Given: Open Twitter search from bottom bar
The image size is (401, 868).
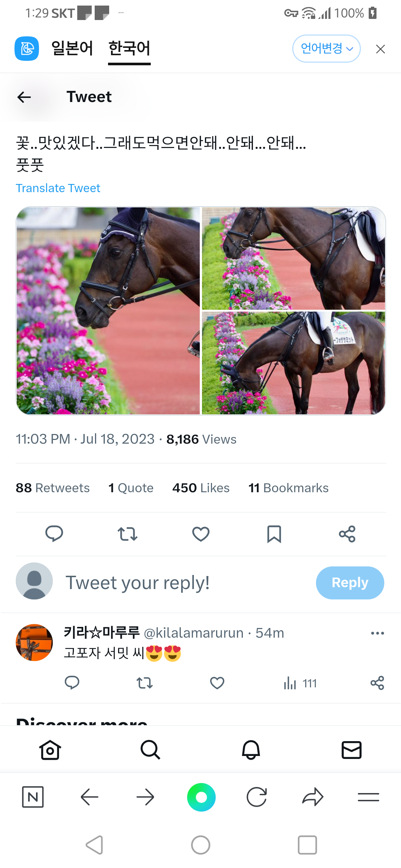Looking at the screenshot, I should [150, 750].
